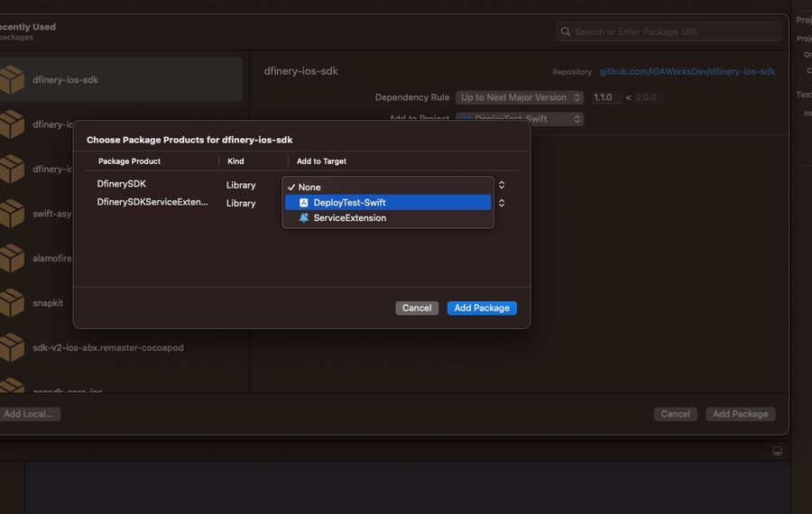Select None in the target menu
The width and height of the screenshot is (812, 514).
[x=309, y=188]
